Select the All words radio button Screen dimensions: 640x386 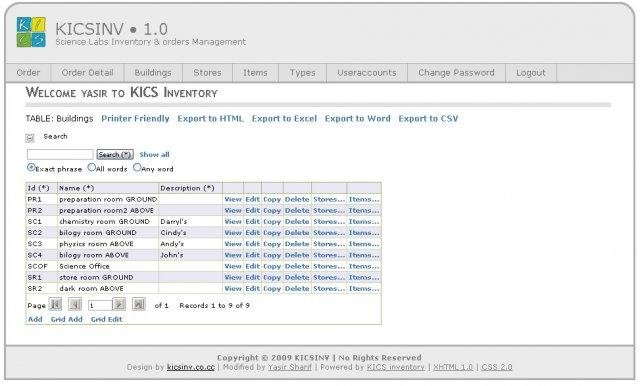pos(92,167)
